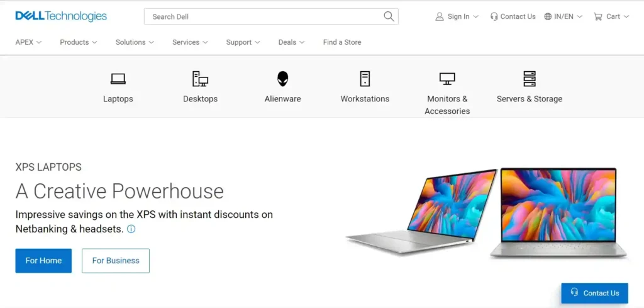Open the Desktops category icon
The image size is (644, 308).
pos(200,79)
